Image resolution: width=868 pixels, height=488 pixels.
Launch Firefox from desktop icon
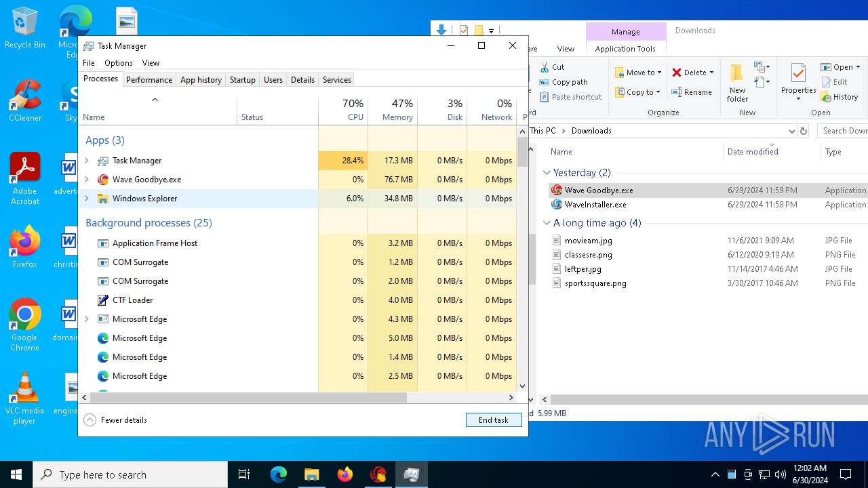[x=24, y=247]
